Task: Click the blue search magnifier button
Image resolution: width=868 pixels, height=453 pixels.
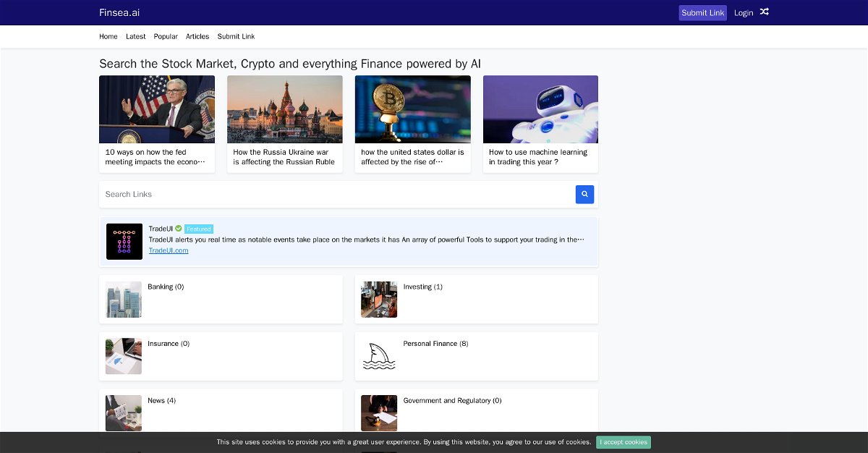Action: [584, 194]
